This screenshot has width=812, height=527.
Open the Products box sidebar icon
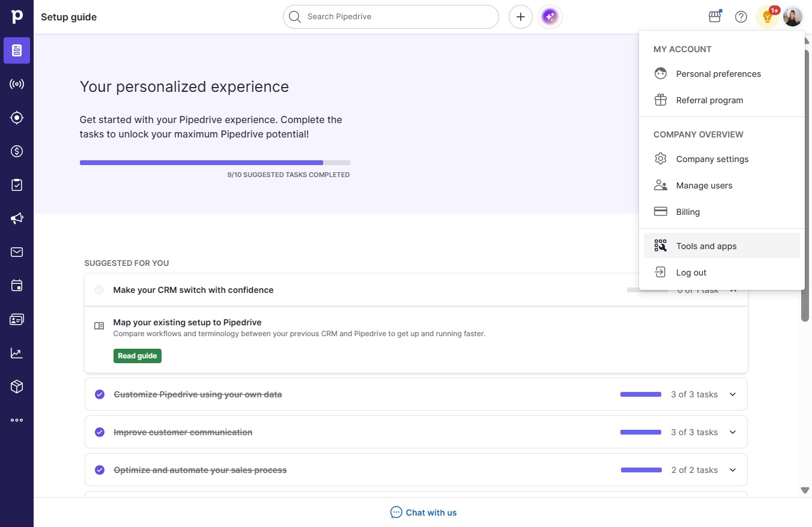(17, 387)
